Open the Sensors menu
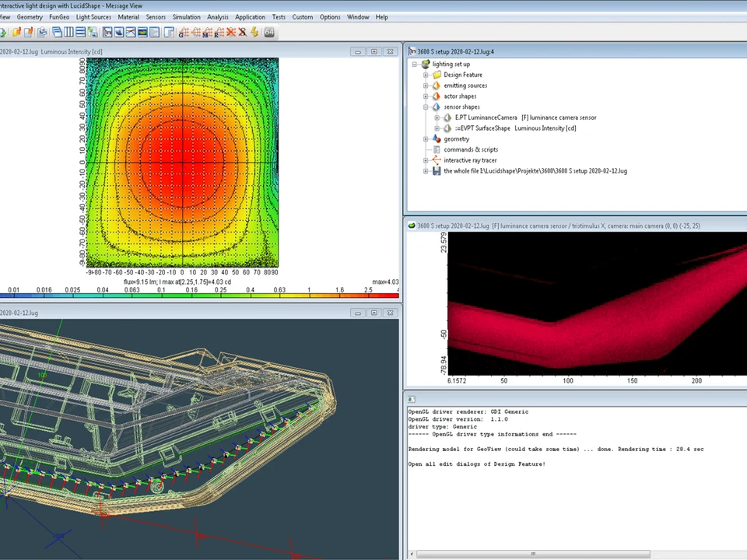 [156, 17]
